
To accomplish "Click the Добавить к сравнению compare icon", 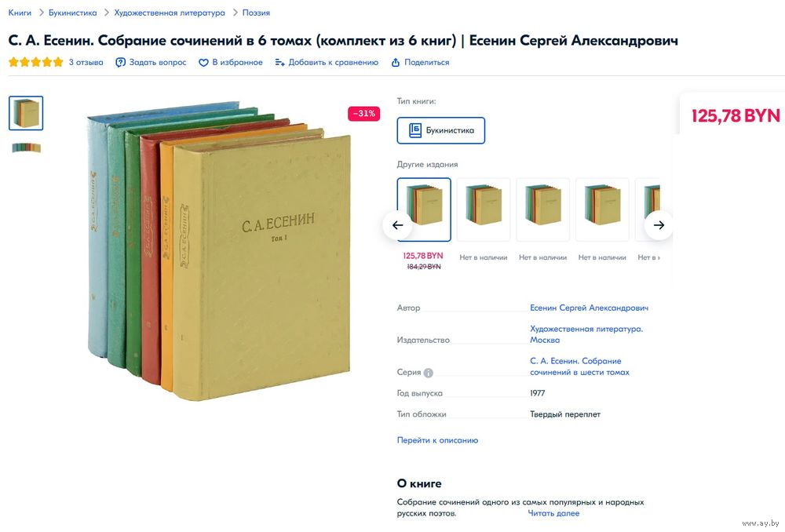I will click(279, 63).
